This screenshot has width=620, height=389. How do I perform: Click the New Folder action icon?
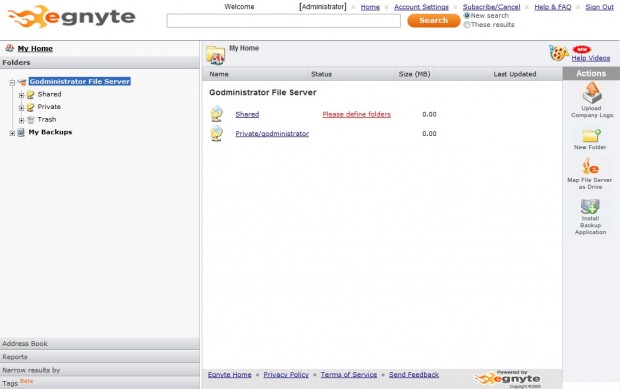tap(591, 136)
